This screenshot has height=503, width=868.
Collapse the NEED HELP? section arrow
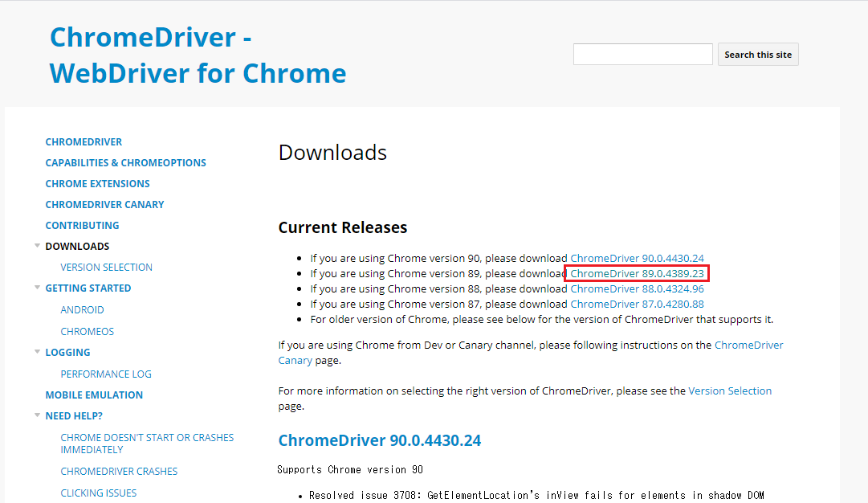[37, 415]
